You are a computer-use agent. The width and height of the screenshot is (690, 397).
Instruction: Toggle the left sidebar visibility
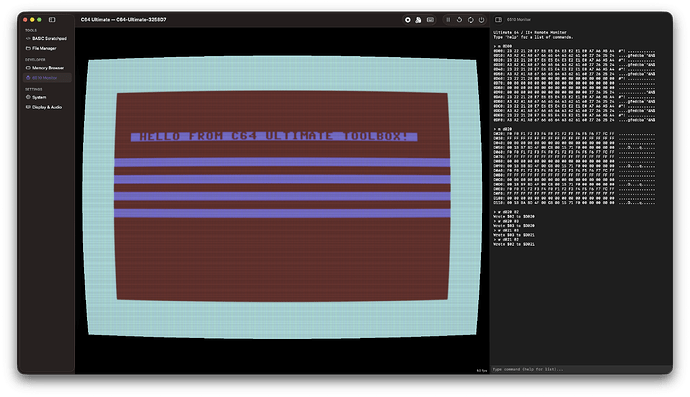[x=52, y=19]
